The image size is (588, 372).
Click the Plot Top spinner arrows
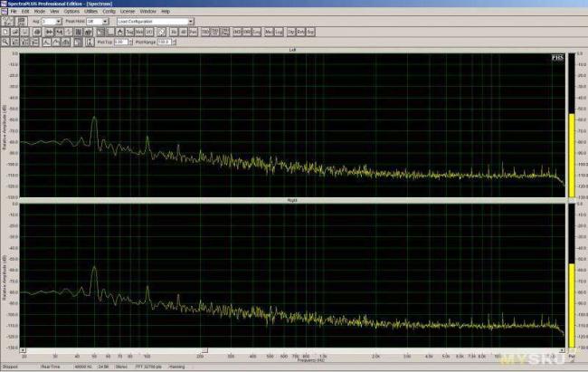[130, 42]
